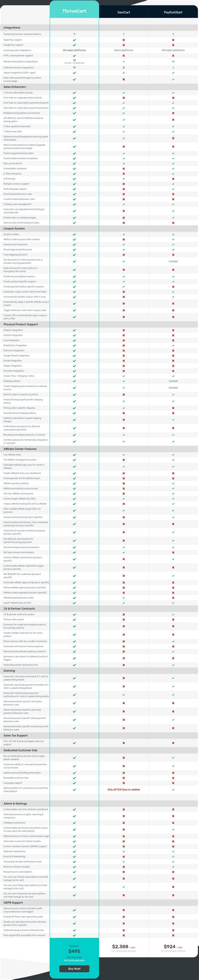Viewport: 199px width, 980px height.
Task: Click the $495 ThriveCart price
Action: (x=74, y=951)
